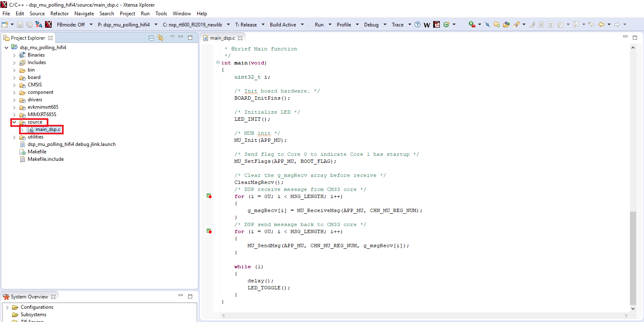This screenshot has height=322, width=644.
Task: Click the Debug toolbar button
Action: point(371,25)
